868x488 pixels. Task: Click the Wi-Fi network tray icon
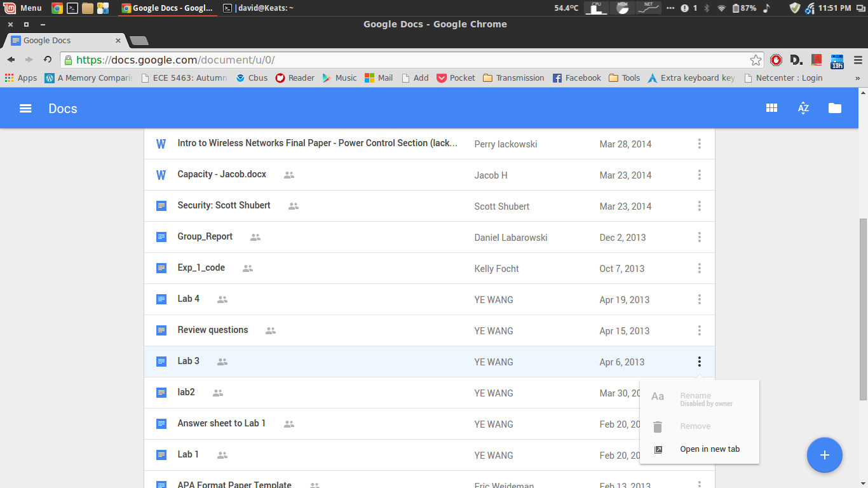coord(721,8)
